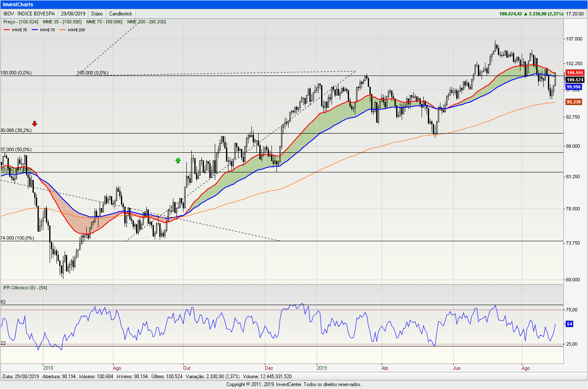Select the black 100.524 last price tag
The width and height of the screenshot is (588, 389).
[x=575, y=80]
